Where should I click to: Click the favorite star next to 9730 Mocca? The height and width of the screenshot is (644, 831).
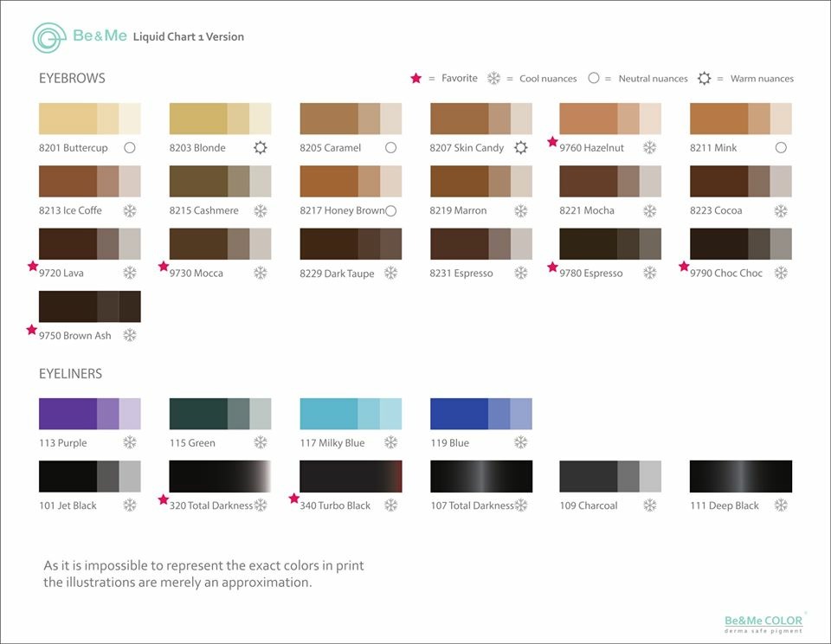click(164, 266)
